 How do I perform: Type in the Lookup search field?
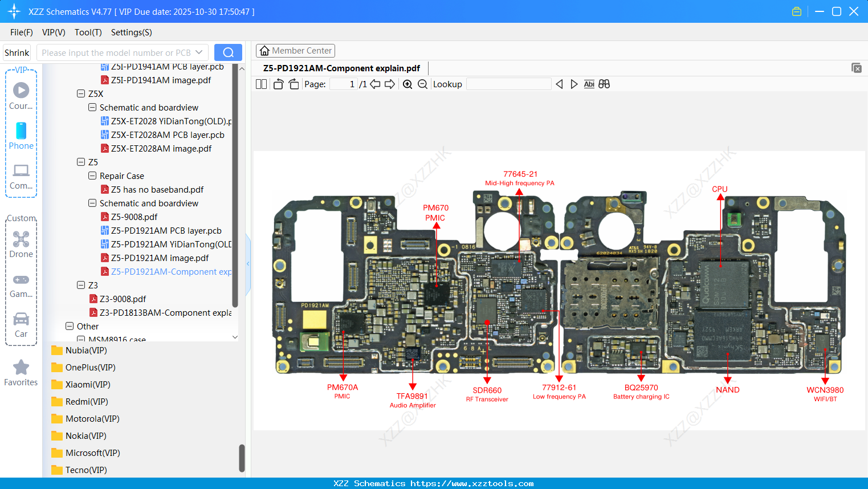point(509,84)
